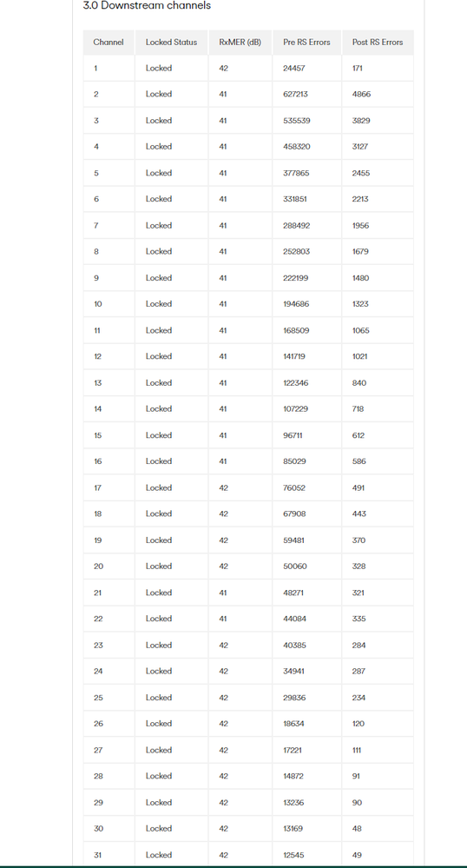
Task: Click the Channel column header
Action: (x=109, y=42)
